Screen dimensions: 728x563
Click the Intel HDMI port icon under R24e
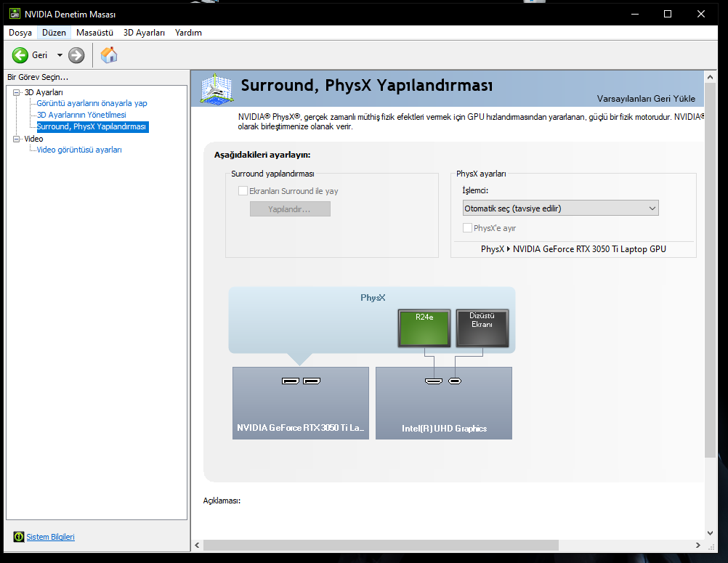(434, 381)
